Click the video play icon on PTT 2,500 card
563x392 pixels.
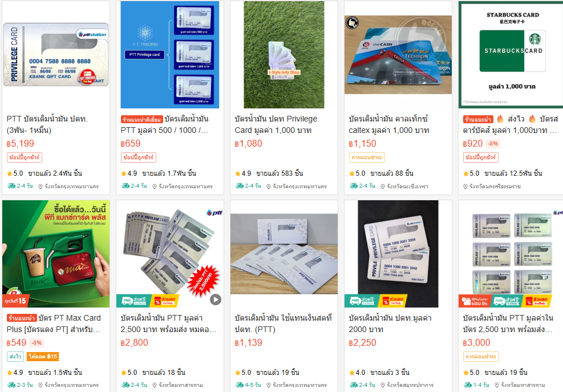(216, 300)
